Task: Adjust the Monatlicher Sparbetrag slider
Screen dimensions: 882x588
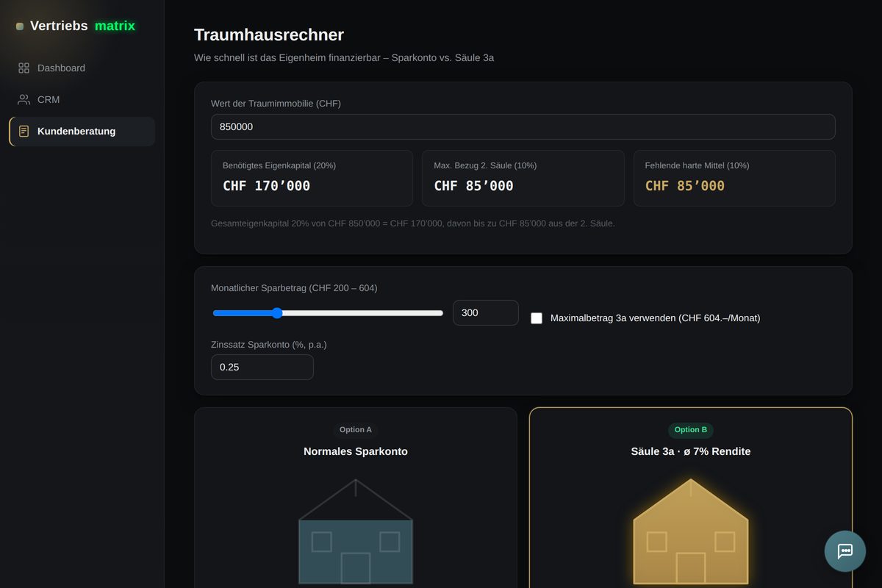Action: tap(328, 313)
